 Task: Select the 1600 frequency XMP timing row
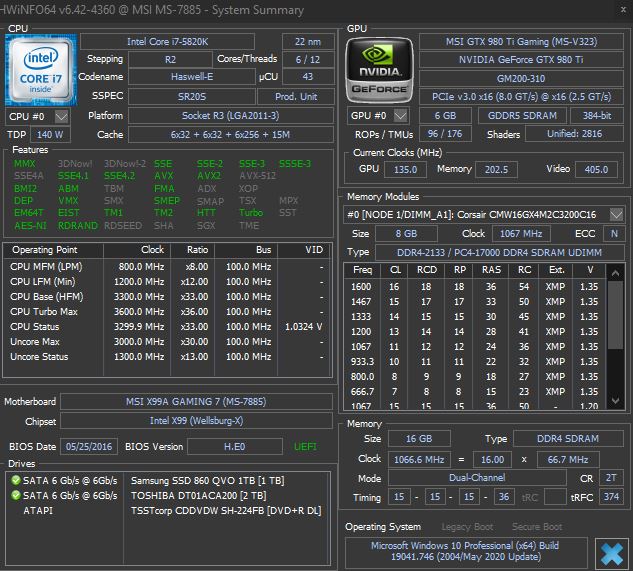tap(475, 286)
